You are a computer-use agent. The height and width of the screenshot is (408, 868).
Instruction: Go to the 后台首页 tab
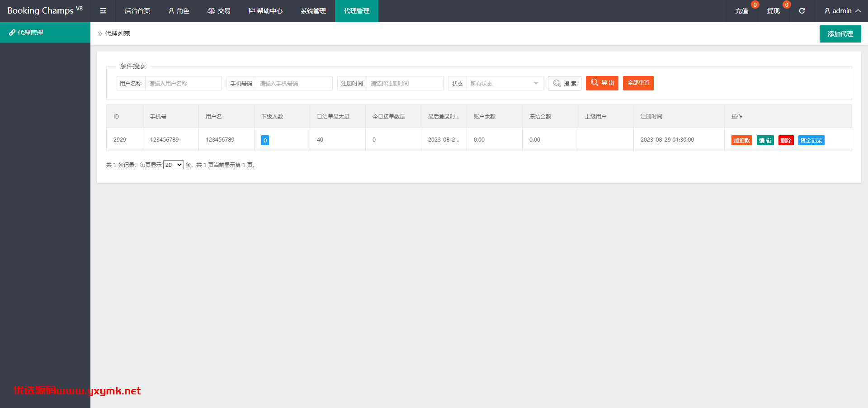(137, 11)
